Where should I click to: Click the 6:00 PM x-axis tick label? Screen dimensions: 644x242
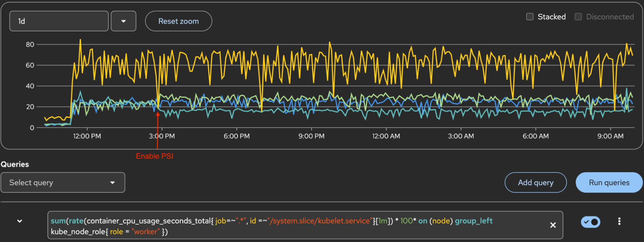point(236,136)
